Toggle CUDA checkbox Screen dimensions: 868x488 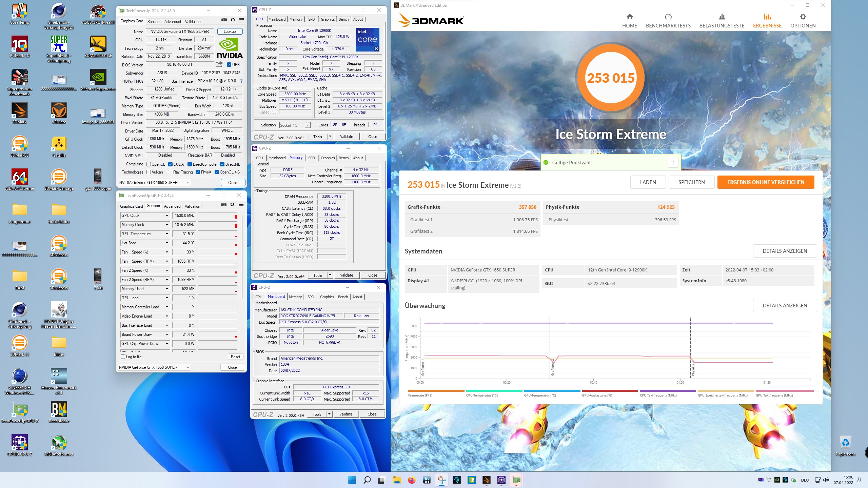(171, 164)
